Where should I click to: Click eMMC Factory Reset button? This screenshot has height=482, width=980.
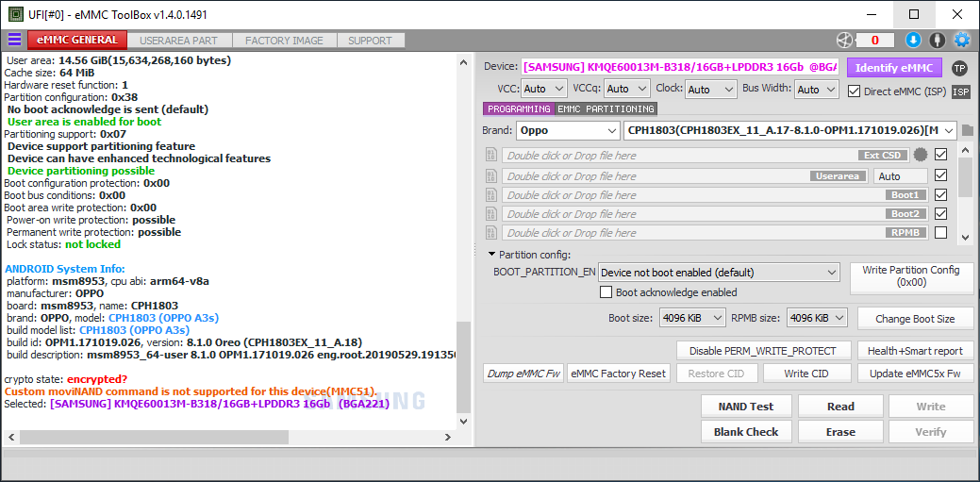[618, 374]
